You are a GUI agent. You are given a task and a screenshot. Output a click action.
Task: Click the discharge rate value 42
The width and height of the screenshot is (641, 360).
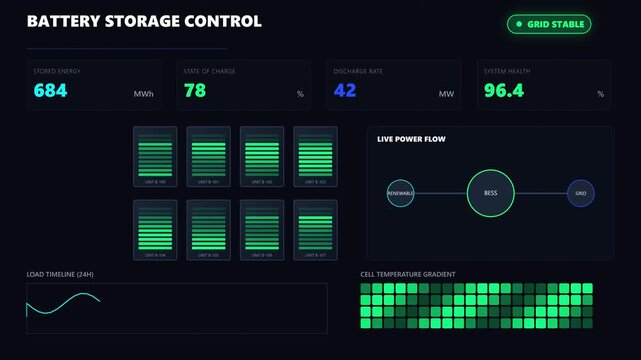345,90
